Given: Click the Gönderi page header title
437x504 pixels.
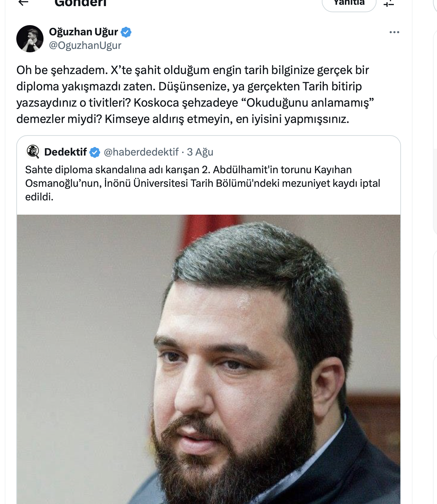Looking at the screenshot, I should (x=81, y=3).
